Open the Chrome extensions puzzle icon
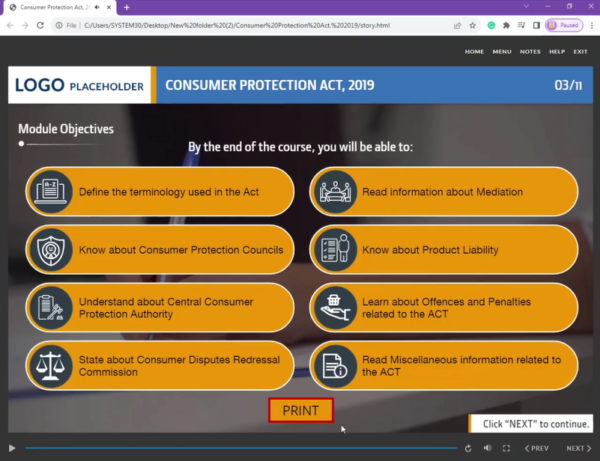The height and width of the screenshot is (461, 600). click(508, 25)
